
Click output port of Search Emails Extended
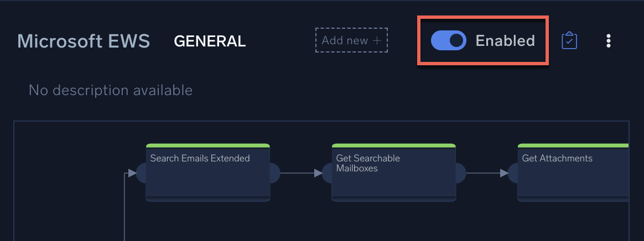(275, 173)
